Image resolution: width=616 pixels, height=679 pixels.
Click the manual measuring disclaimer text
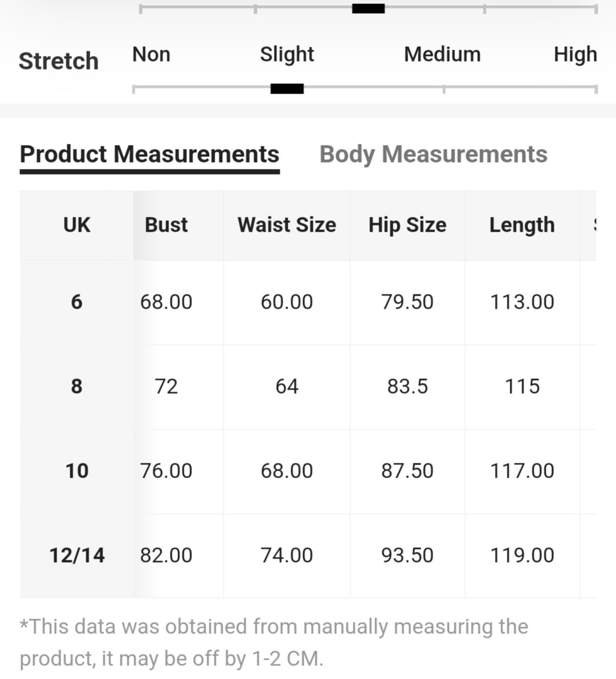(x=274, y=642)
